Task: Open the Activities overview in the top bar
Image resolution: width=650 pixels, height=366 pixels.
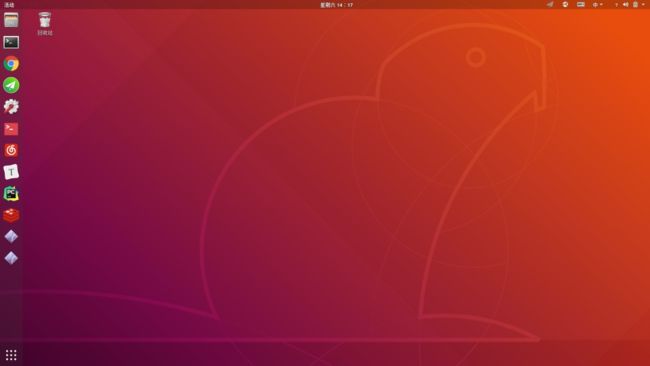Action: point(9,5)
